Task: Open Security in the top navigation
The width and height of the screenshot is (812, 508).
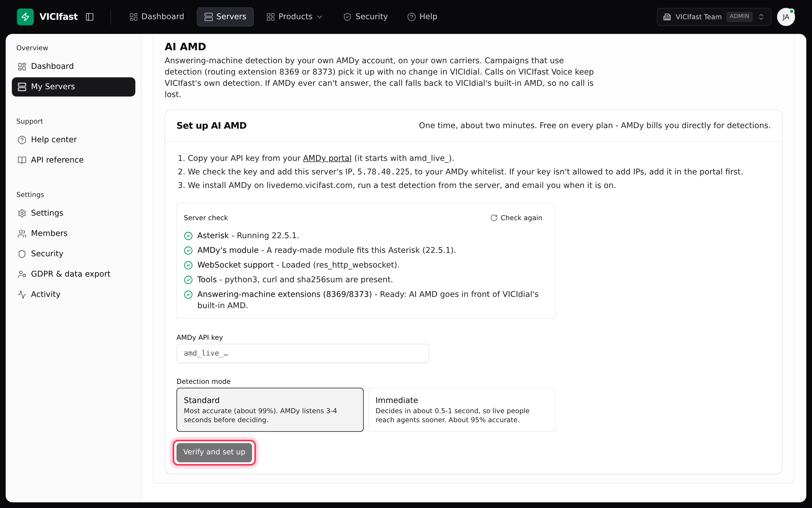Action: point(365,17)
